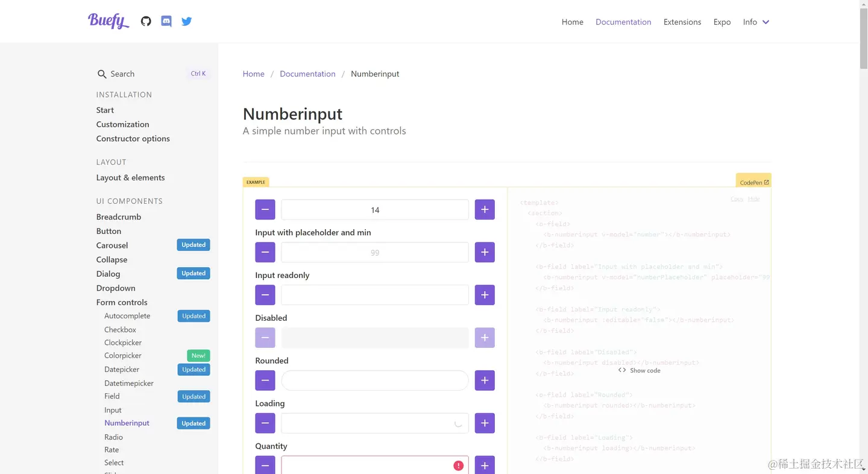Select Numberinput sidebar item

127,423
